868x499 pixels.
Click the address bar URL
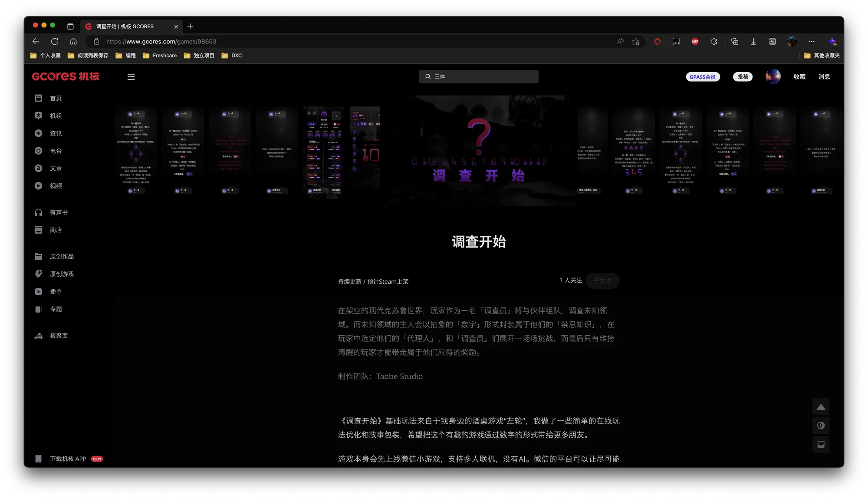[161, 42]
